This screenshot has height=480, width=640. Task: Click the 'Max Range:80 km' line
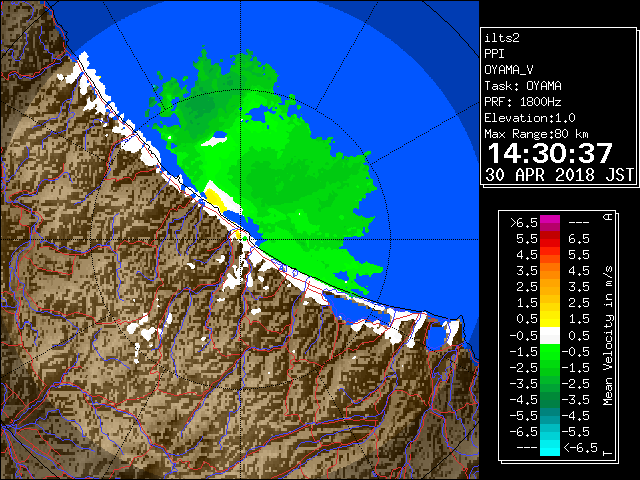pyautogui.click(x=536, y=134)
